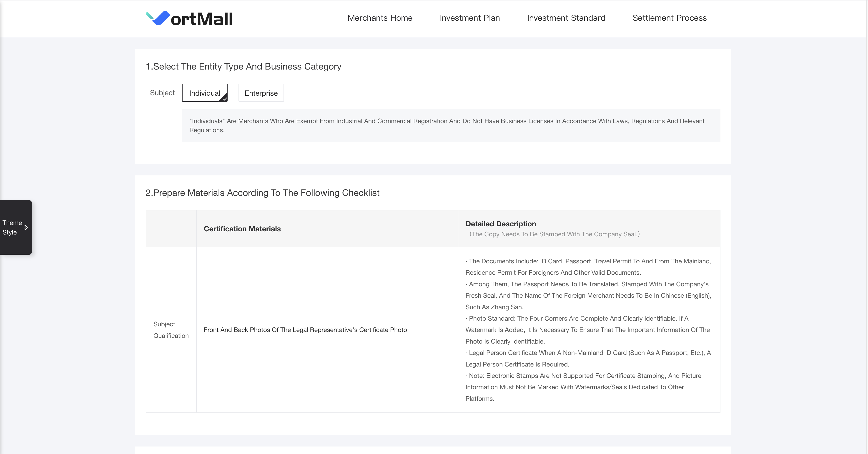Select the Individual subject option
The height and width of the screenshot is (454, 868).
click(204, 93)
